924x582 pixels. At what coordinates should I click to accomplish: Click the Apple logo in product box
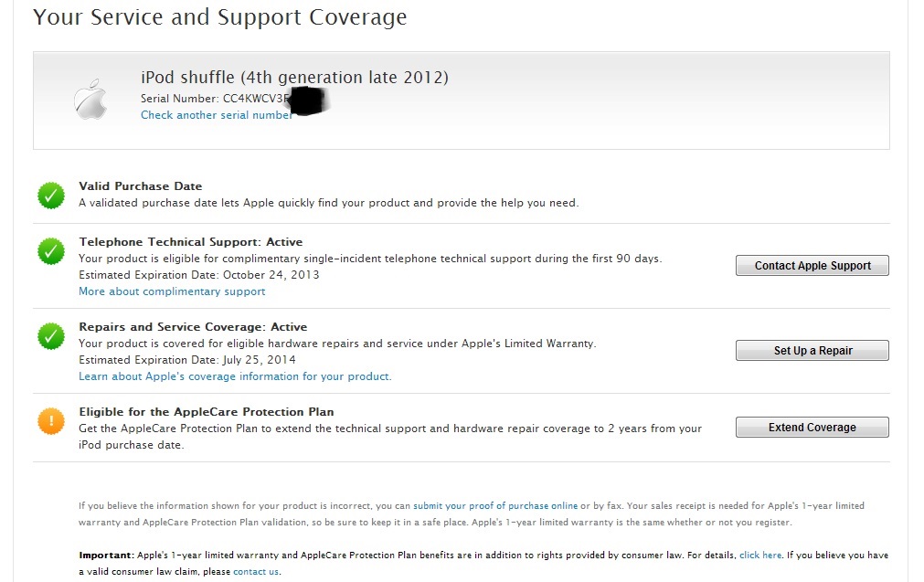90,99
